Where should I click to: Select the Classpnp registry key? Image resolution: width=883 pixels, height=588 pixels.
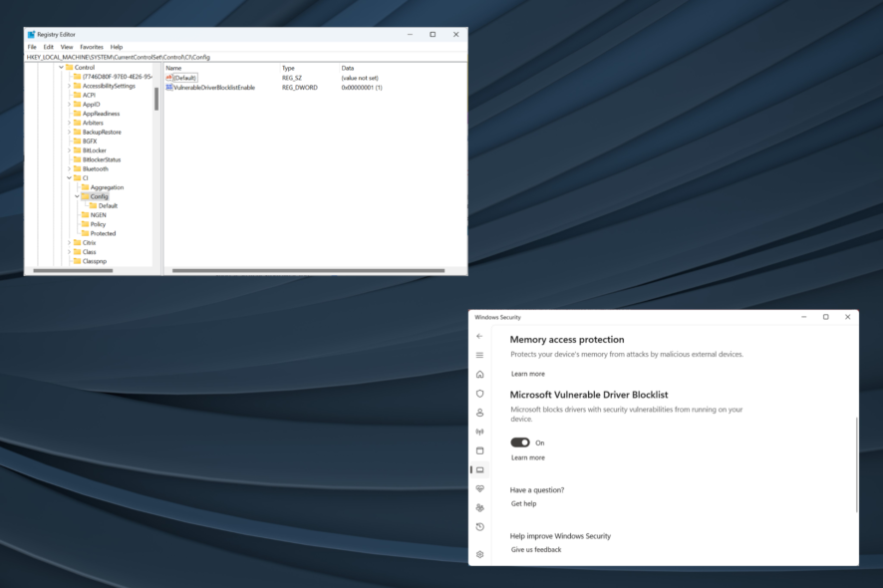95,261
